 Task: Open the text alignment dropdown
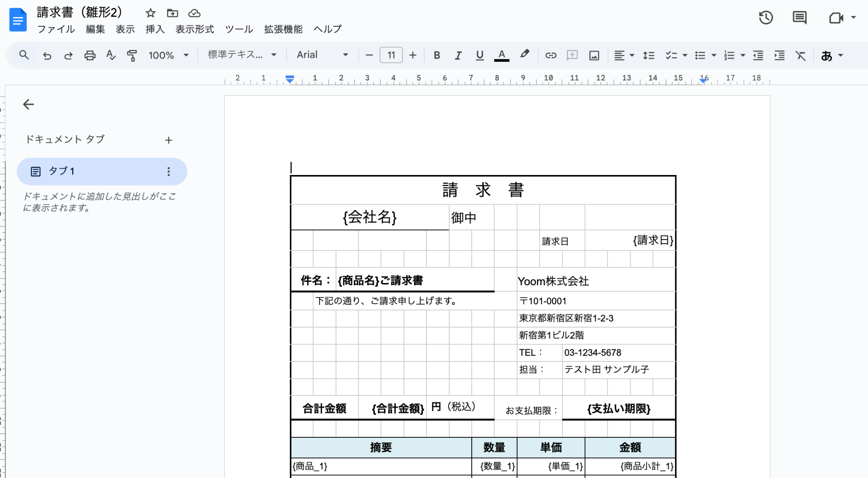[x=624, y=55]
